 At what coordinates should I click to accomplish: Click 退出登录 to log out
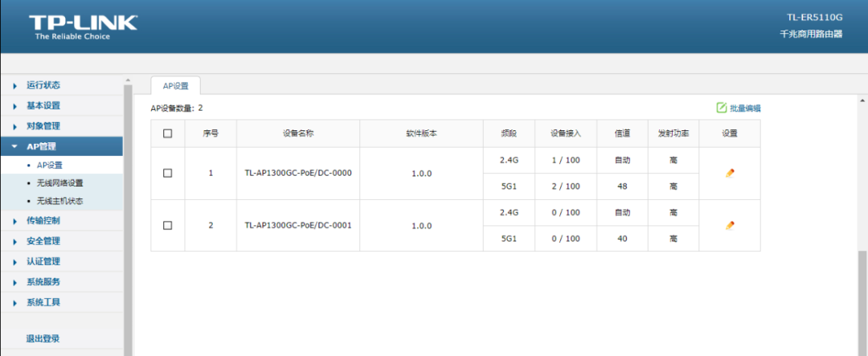pos(43,339)
